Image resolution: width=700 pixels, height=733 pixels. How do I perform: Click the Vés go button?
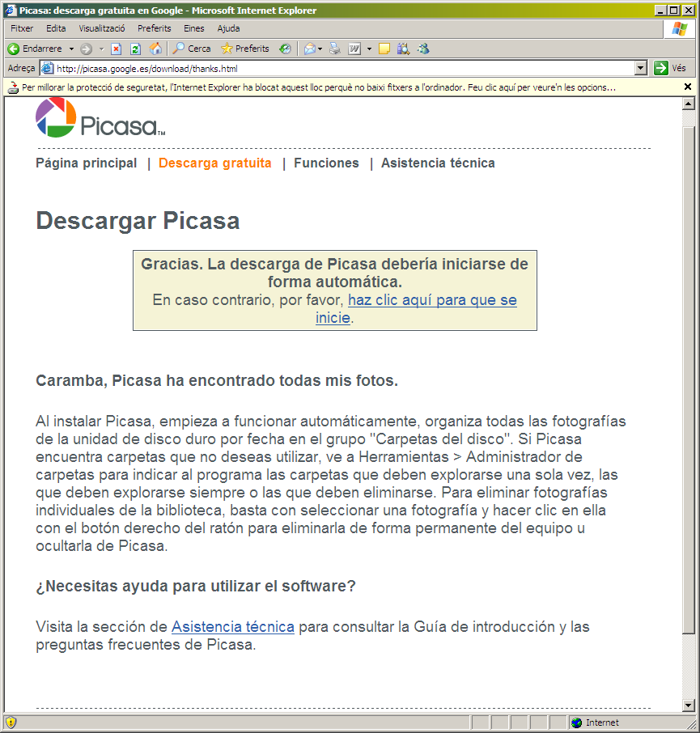coord(670,68)
